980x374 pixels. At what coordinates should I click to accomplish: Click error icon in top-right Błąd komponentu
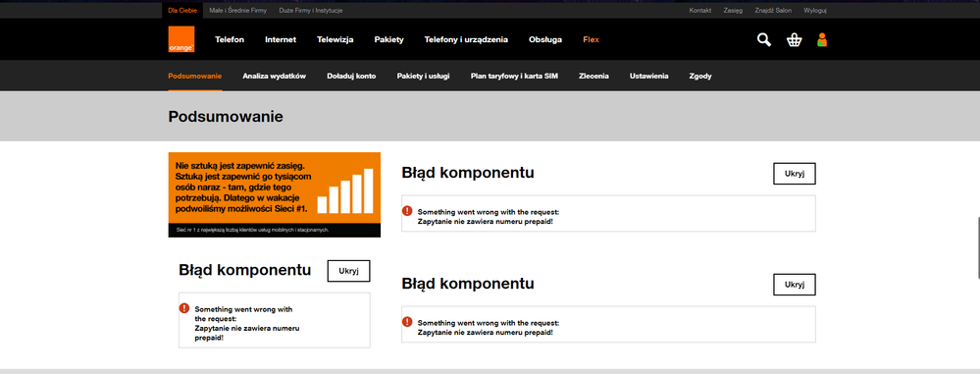[x=407, y=211]
